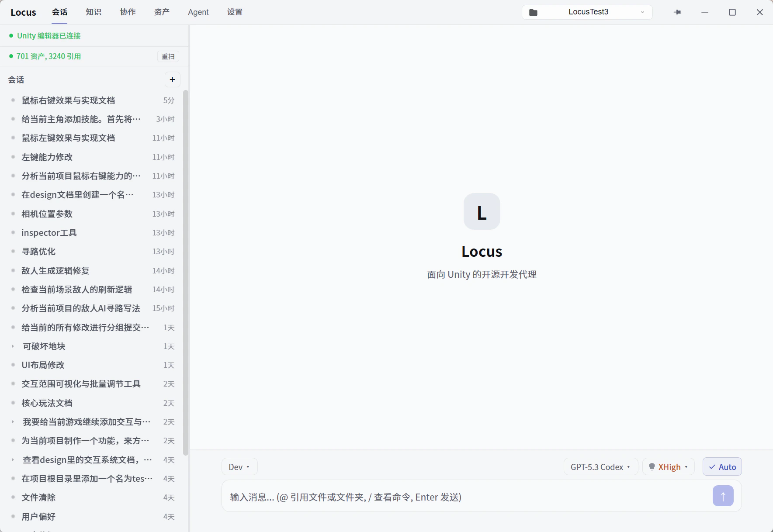
Task: Open conversation 在项目根目录里添加一个名为tes
Action: click(x=93, y=479)
